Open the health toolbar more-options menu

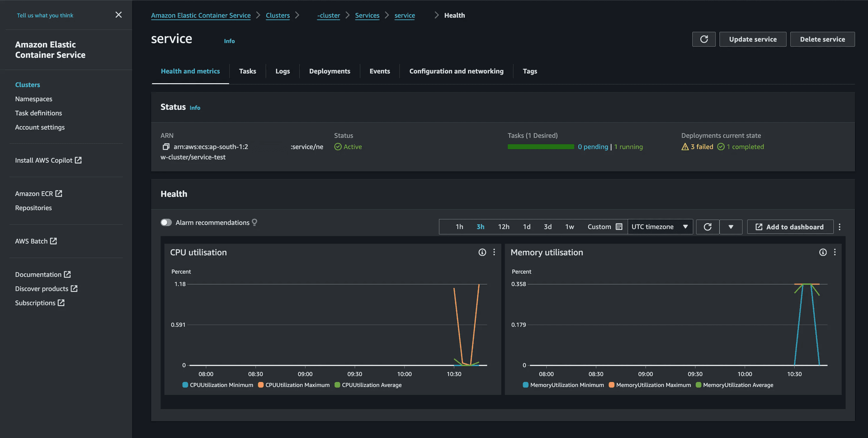coord(840,227)
